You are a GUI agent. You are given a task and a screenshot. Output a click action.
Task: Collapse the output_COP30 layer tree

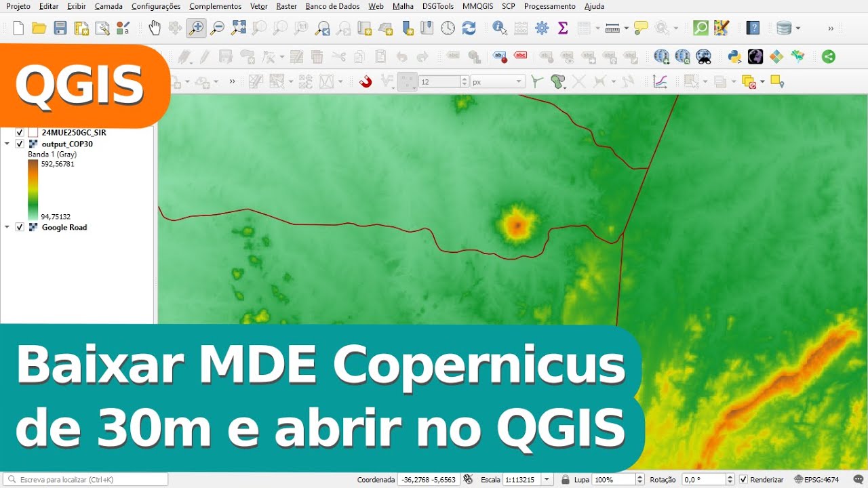(7, 144)
